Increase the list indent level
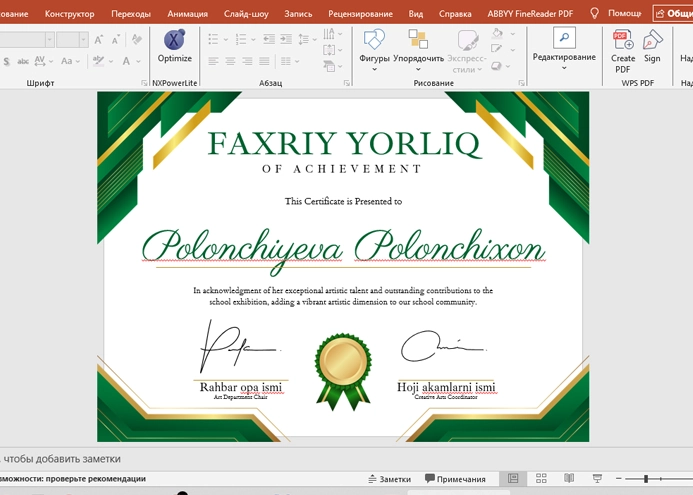Screen dimensions: 693x495 (286, 39)
